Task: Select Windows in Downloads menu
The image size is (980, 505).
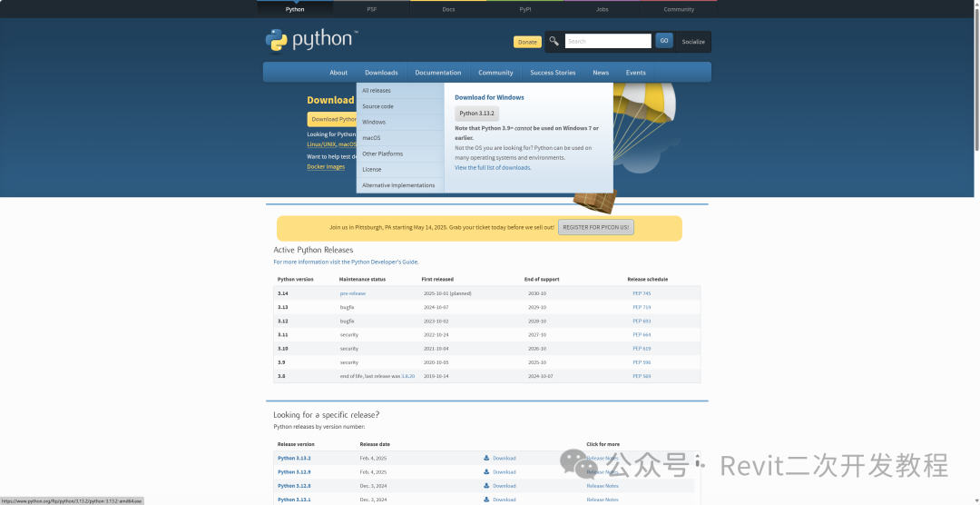Action: 400,122
